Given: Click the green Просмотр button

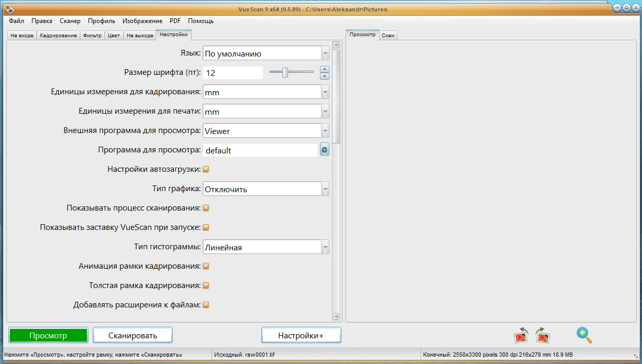Looking at the screenshot, I should coord(48,335).
